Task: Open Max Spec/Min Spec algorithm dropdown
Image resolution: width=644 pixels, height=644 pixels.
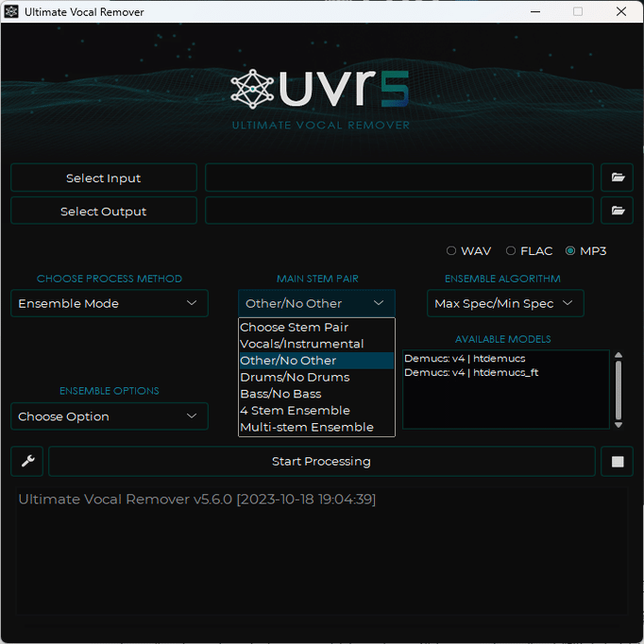Action: tap(505, 303)
